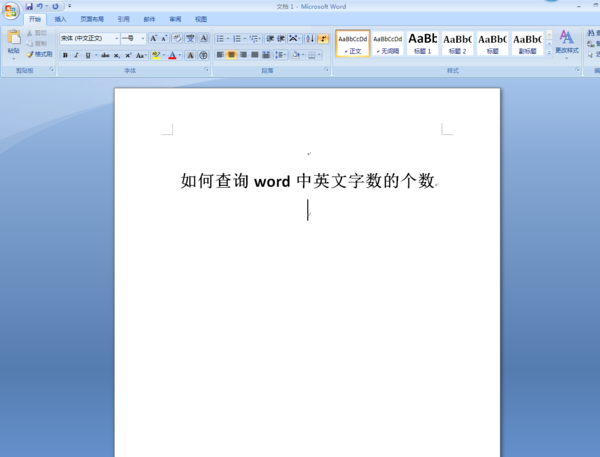
Task: Apply yellow text highlight color
Action: pyautogui.click(x=156, y=55)
